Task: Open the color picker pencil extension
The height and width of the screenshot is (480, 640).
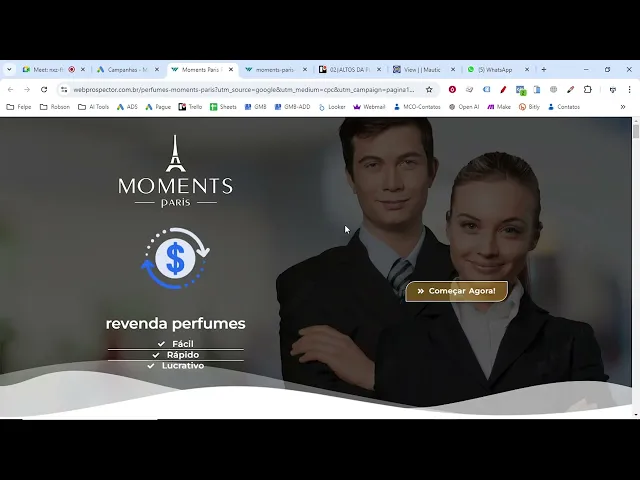Action: pyautogui.click(x=571, y=90)
